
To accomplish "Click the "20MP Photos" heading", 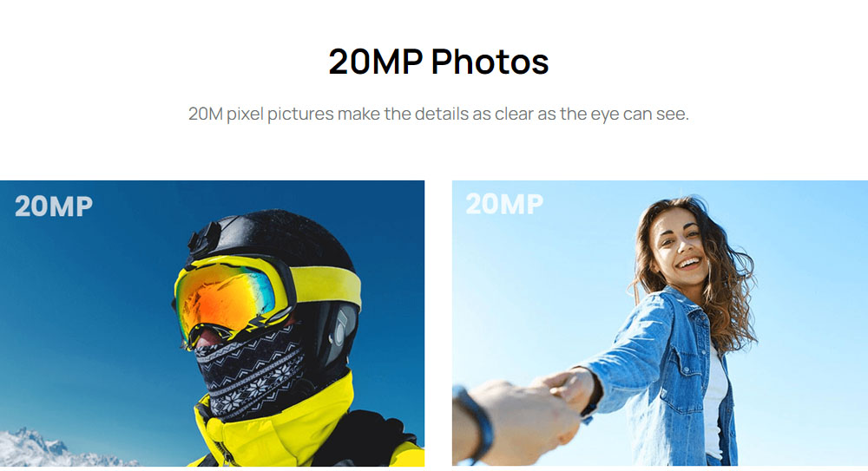I will tap(438, 62).
